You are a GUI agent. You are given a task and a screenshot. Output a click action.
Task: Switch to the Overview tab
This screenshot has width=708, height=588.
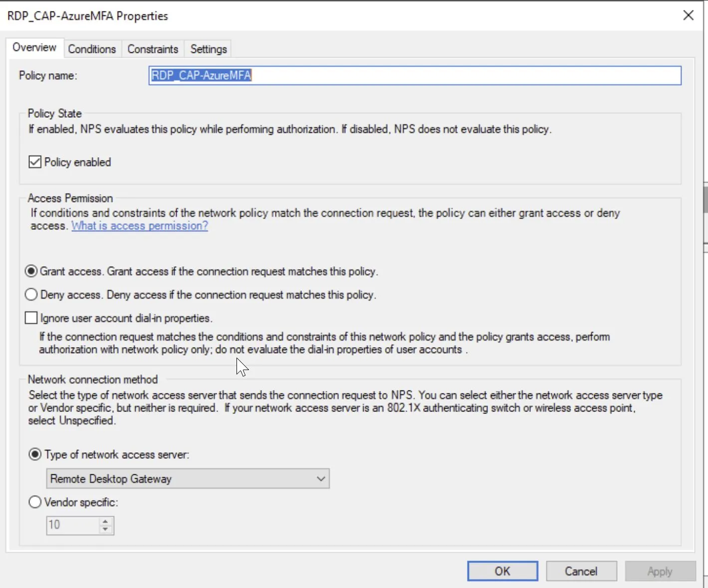(x=34, y=48)
